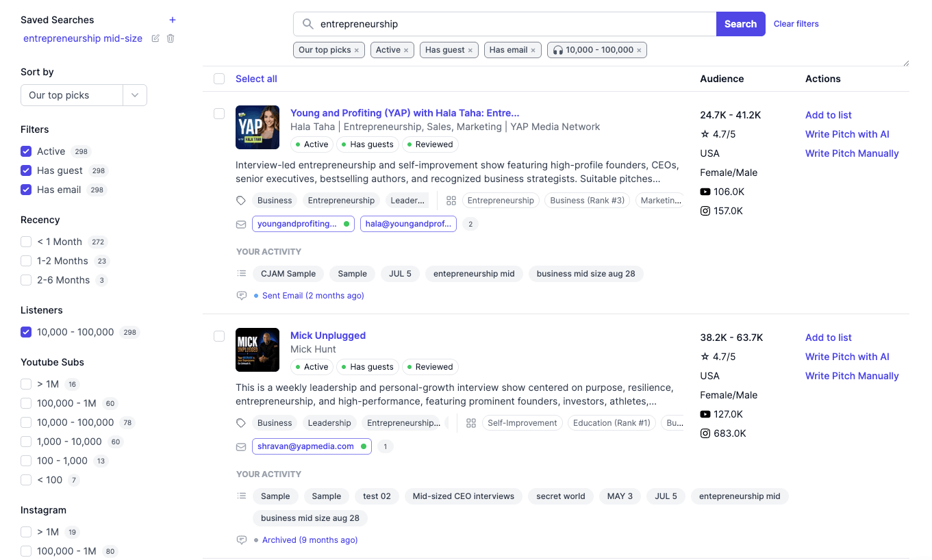
Task: Remove the 'Has guest' filter chip
Action: coord(470,50)
